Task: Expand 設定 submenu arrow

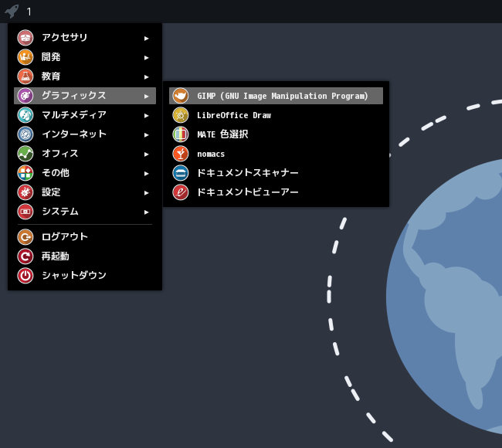Action: coord(146,193)
